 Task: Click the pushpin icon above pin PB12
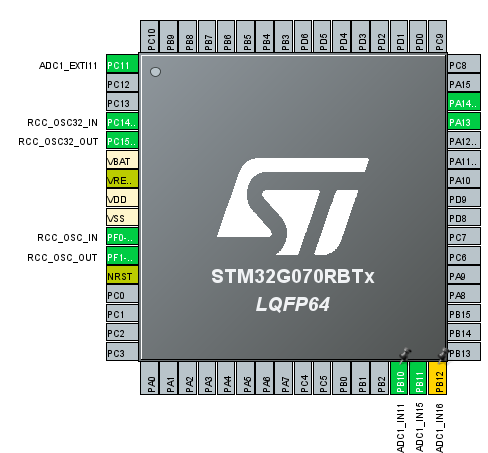443,355
